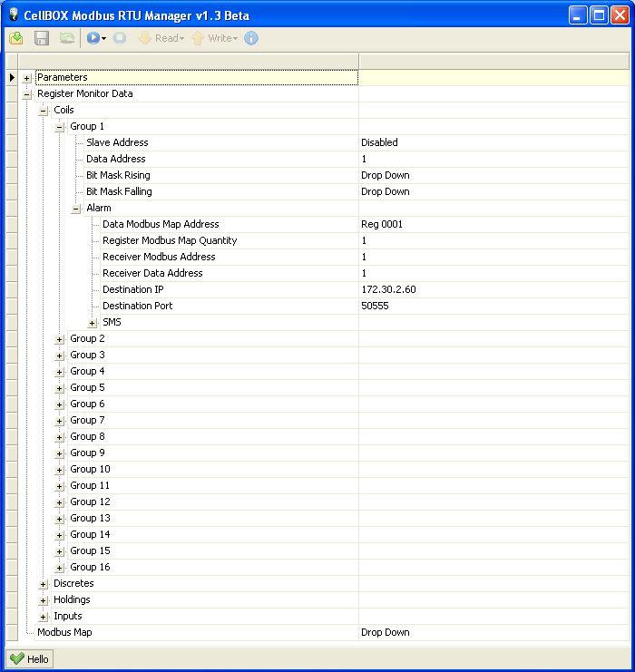Select the Destination Port row label
This screenshot has width=635, height=672.
click(x=137, y=306)
